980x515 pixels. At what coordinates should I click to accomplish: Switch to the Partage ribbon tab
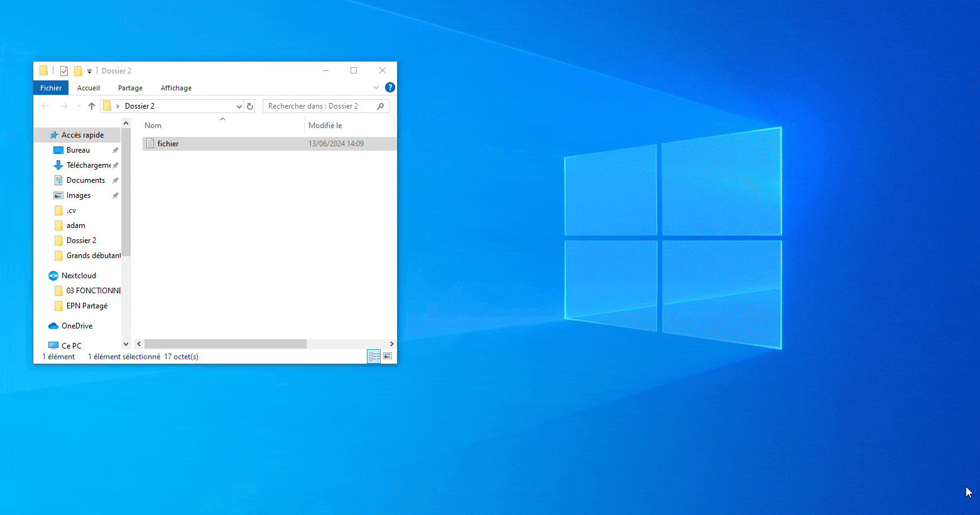pos(130,88)
